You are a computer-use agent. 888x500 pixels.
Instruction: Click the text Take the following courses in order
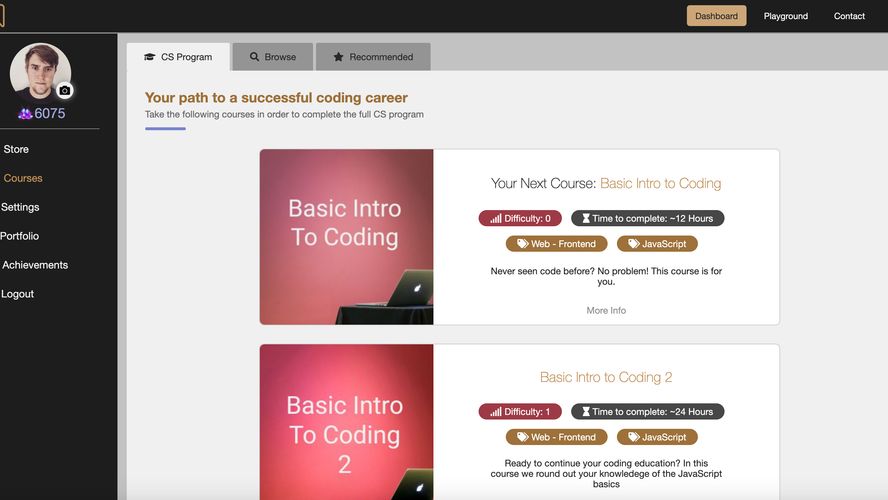click(284, 114)
